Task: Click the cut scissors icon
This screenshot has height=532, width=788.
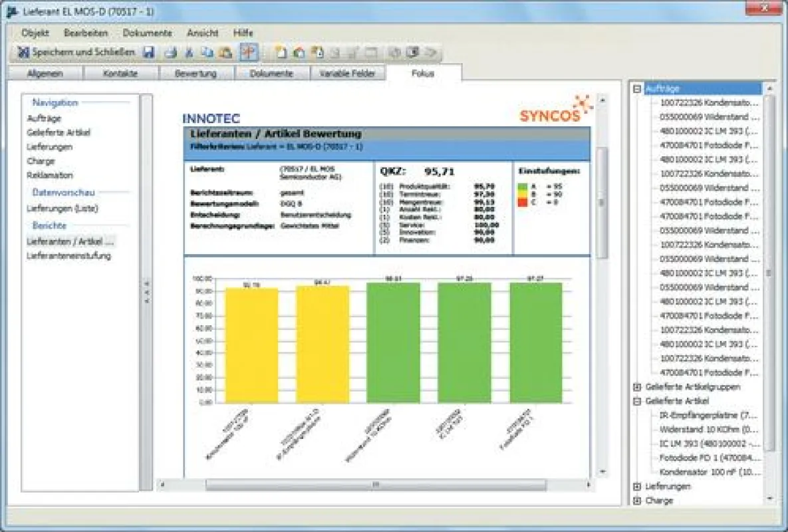Action: [x=190, y=52]
